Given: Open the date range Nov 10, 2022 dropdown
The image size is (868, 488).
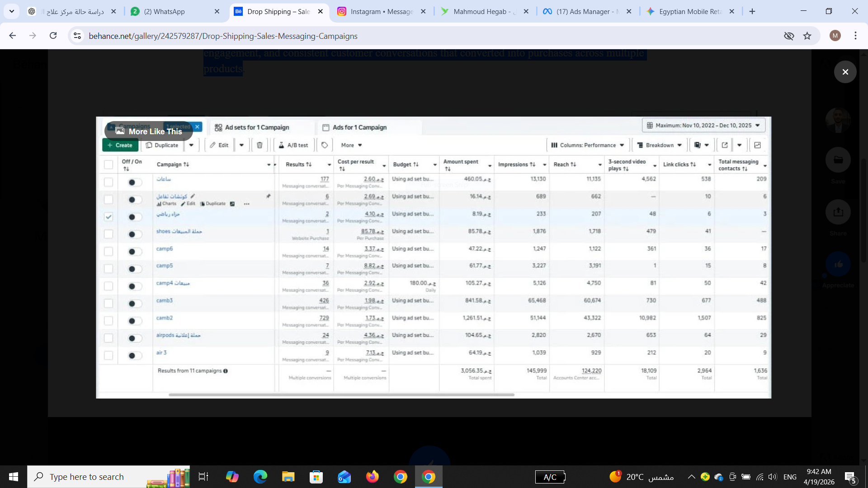Looking at the screenshot, I should (x=703, y=125).
